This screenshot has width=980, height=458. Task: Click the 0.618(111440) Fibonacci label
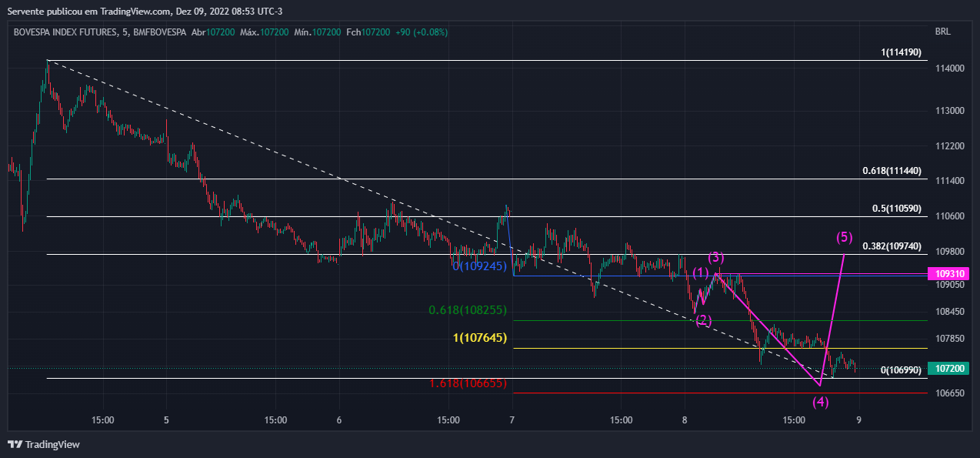[892, 171]
